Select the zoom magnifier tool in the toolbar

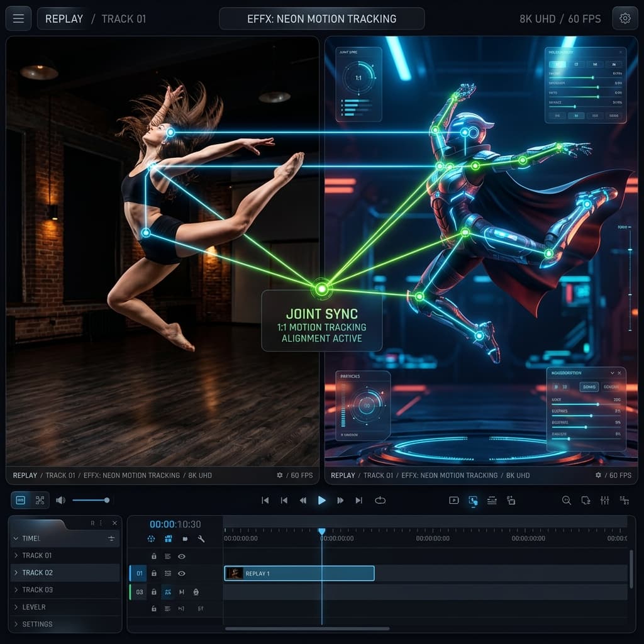[566, 501]
